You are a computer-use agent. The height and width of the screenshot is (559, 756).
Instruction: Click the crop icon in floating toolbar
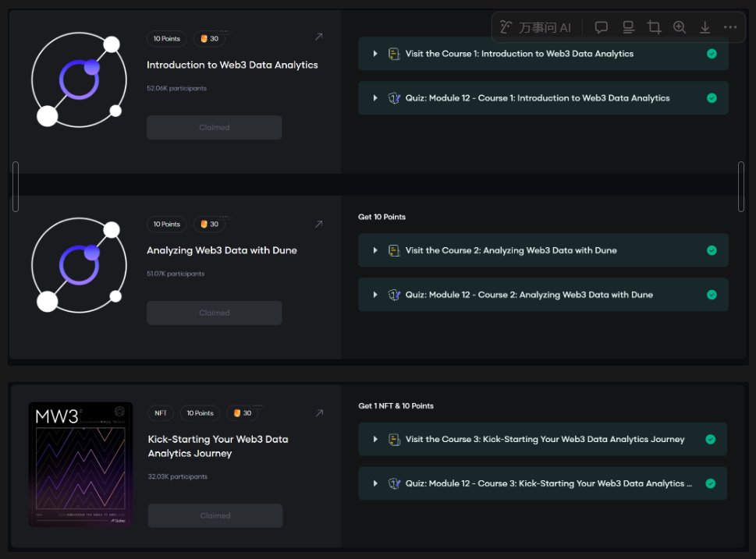coord(654,27)
